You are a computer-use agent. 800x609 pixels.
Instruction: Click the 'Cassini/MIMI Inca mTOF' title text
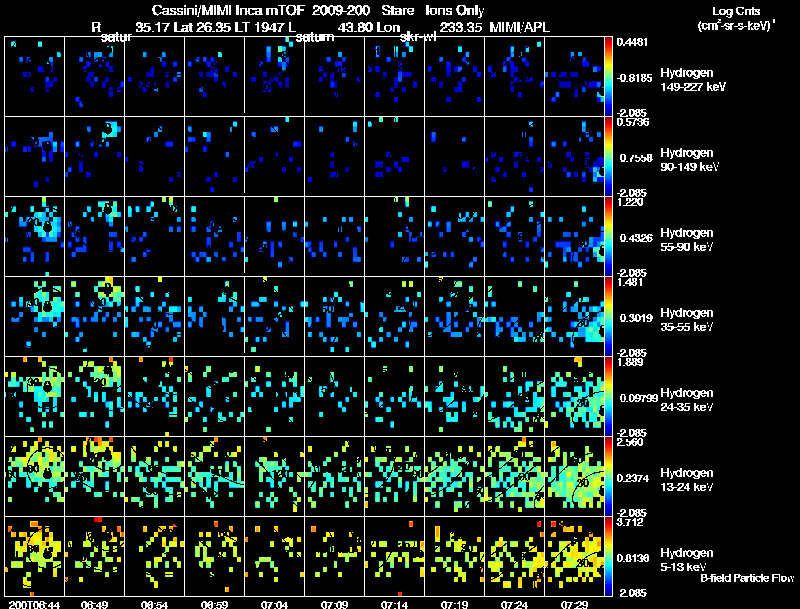pyautogui.click(x=228, y=10)
